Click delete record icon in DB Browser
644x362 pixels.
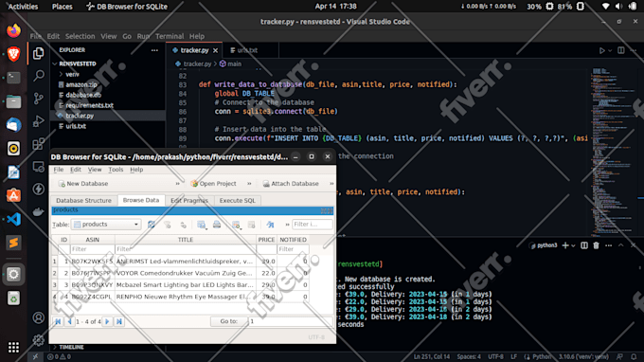(x=251, y=225)
